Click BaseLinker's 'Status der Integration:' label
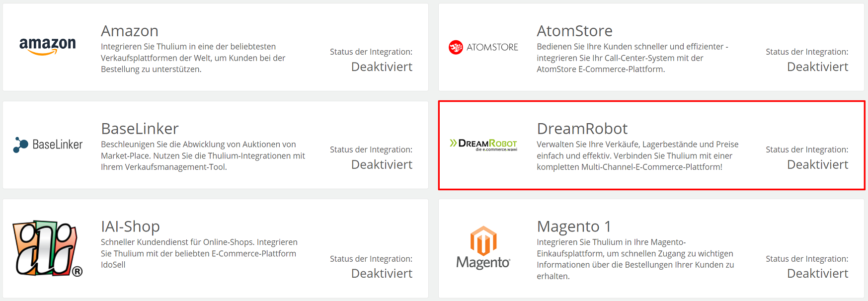Screen dimensions: 868x301 point(371,150)
